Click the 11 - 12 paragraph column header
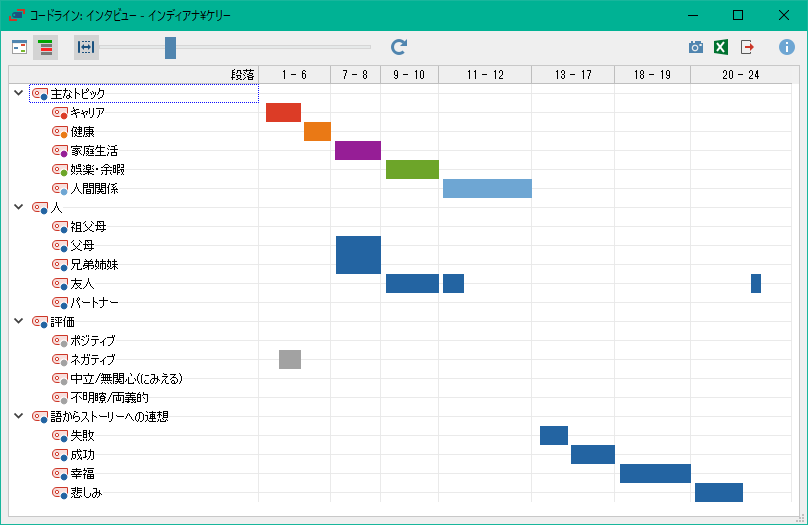808x525 pixels. [485, 75]
